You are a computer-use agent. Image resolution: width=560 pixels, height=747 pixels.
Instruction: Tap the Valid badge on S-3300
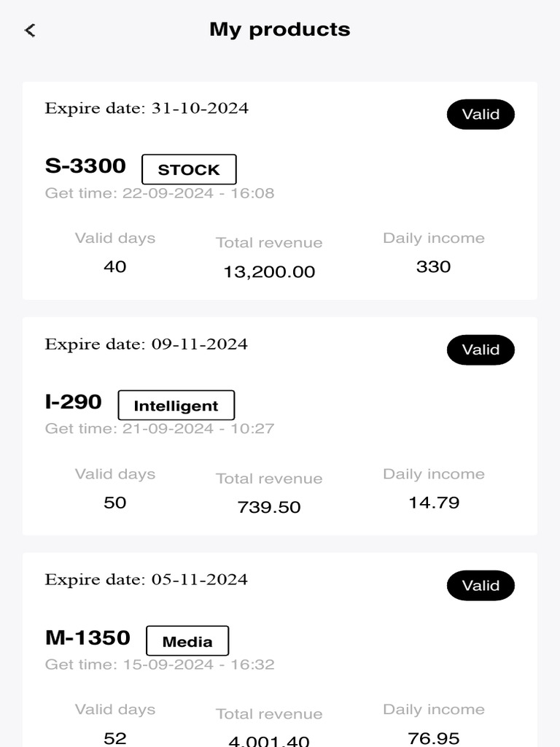click(x=481, y=115)
